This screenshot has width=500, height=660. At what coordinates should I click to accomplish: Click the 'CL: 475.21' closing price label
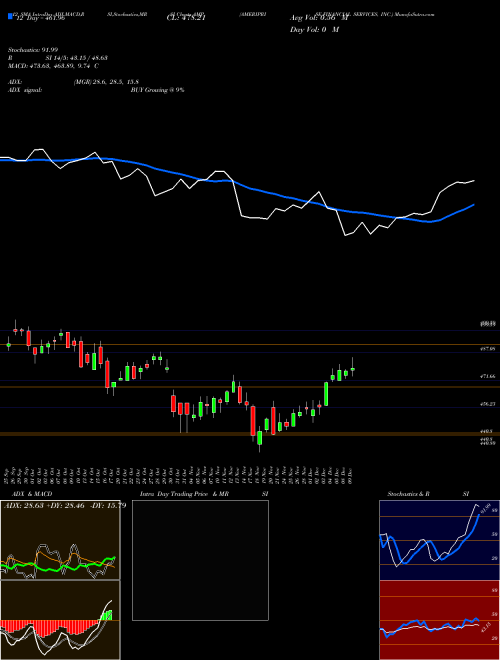coord(186,18)
